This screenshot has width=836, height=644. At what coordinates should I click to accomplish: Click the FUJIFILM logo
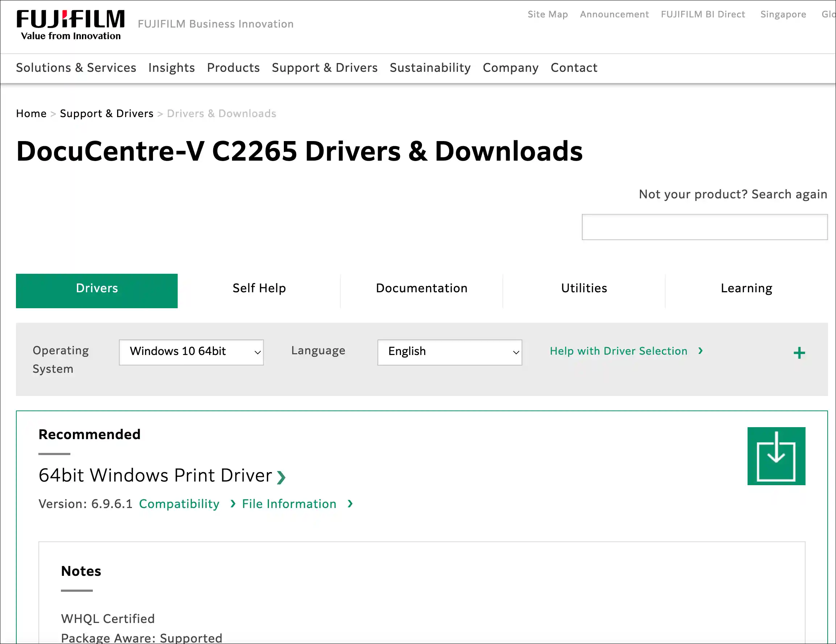(70, 25)
